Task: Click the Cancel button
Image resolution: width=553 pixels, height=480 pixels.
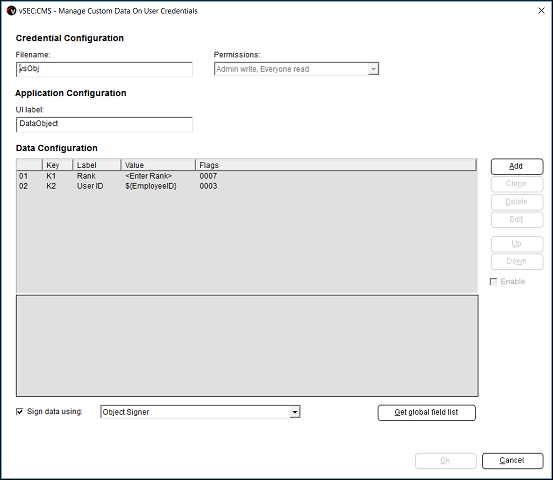Action: 512,461
